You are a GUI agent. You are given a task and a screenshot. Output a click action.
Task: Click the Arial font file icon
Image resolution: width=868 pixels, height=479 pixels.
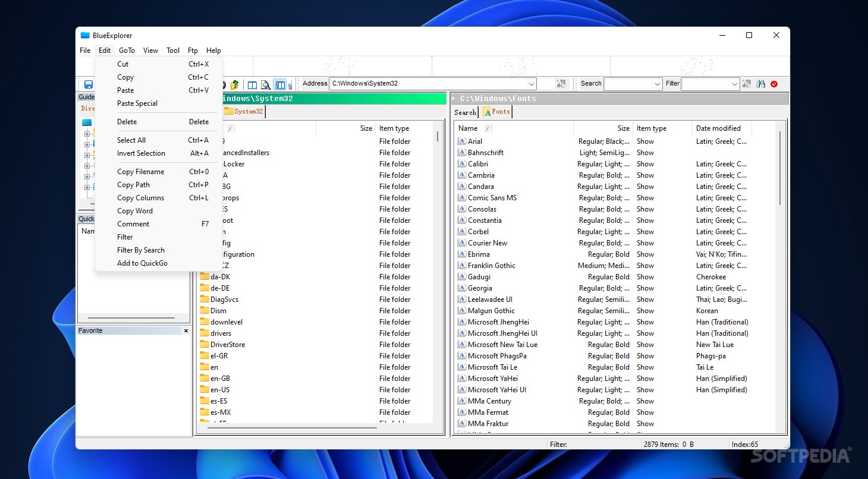coord(461,141)
